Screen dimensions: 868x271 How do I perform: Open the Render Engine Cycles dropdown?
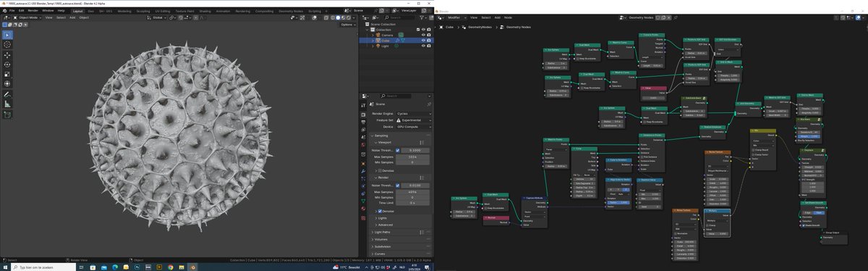[413, 114]
